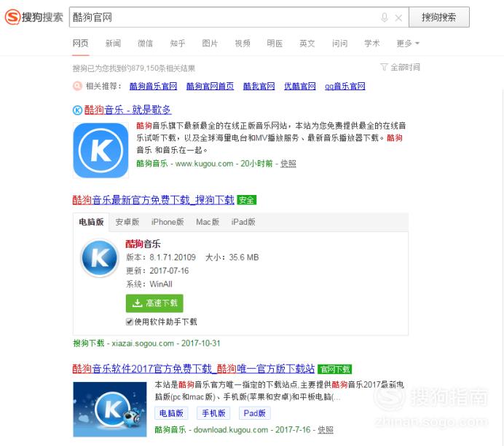504x446 pixels.
Task: Open the 明医 tab
Action: pyautogui.click(x=275, y=43)
